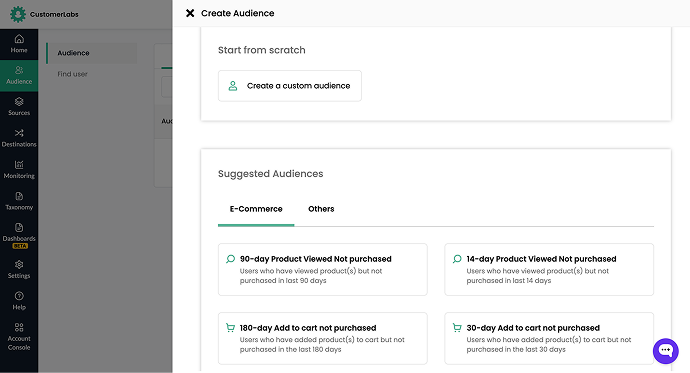Open Taxonomy in the sidebar

(x=19, y=201)
